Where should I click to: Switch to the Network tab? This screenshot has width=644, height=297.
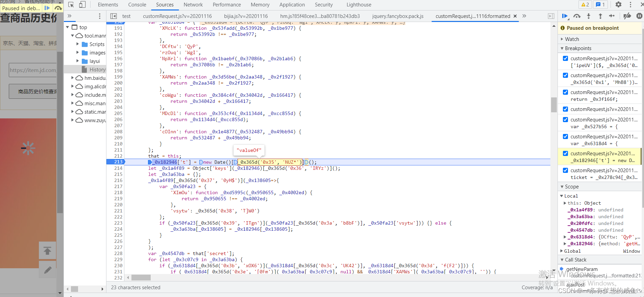click(193, 5)
